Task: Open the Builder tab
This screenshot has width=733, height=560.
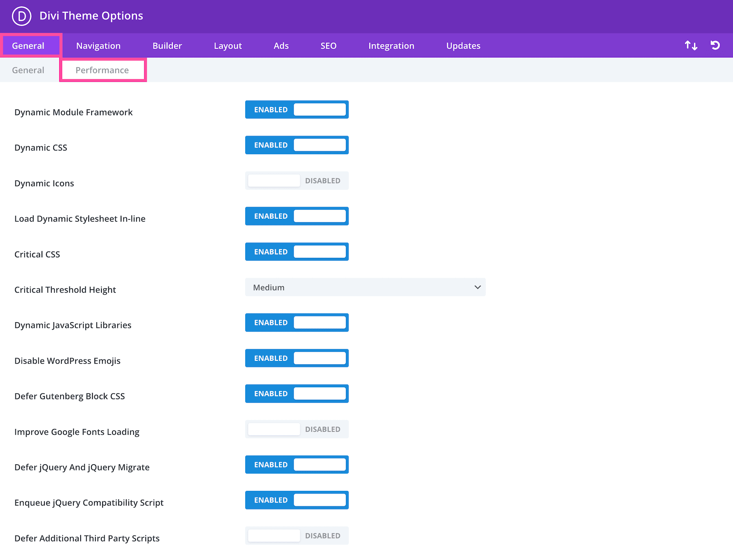Action: coord(167,46)
